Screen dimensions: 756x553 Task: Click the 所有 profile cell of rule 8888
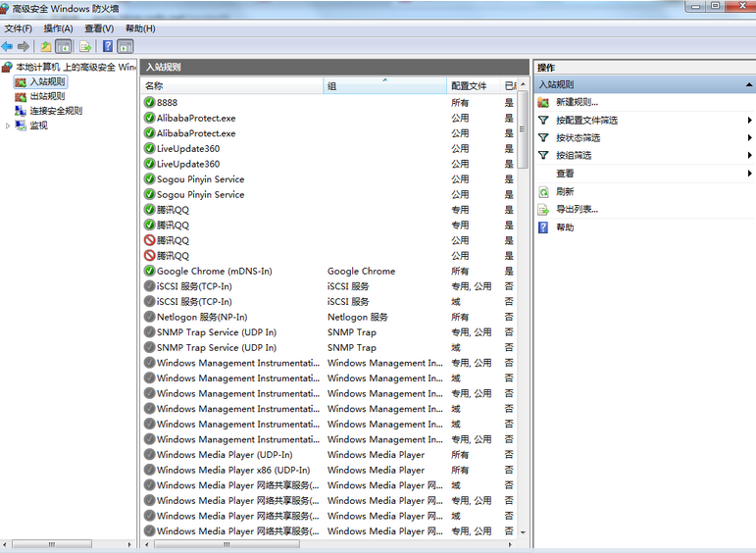tap(460, 102)
